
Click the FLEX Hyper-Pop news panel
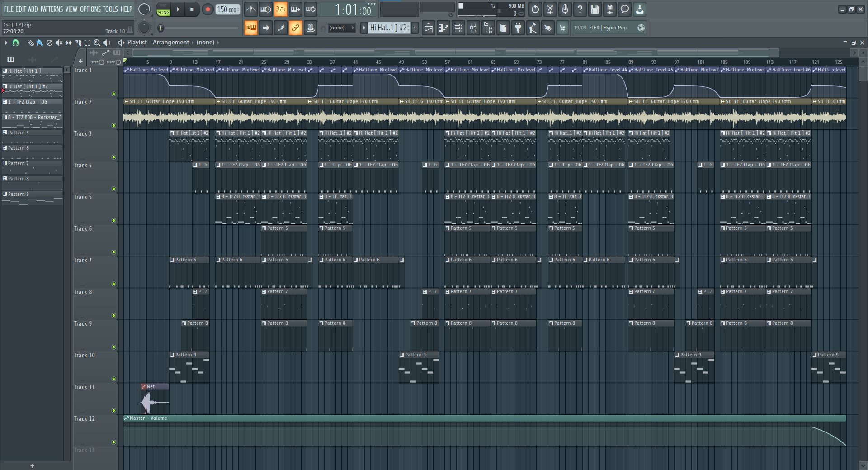tap(609, 28)
